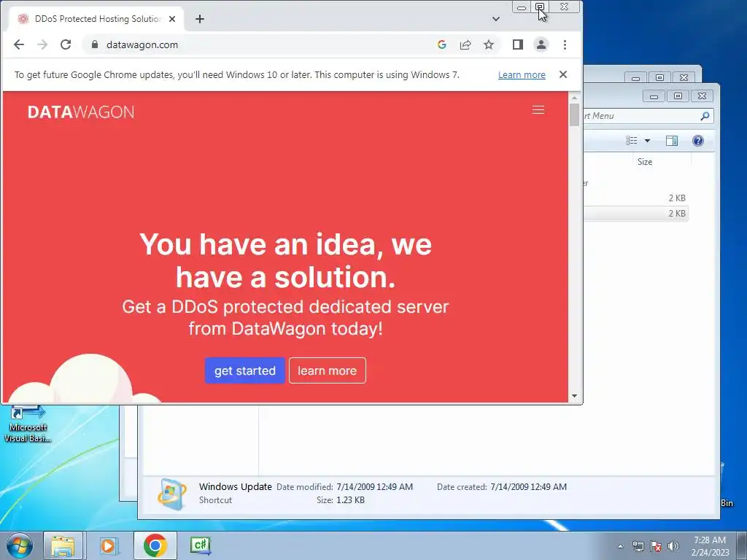Expand the tab search chevron
Image resolution: width=747 pixels, height=560 pixels.
496,19
